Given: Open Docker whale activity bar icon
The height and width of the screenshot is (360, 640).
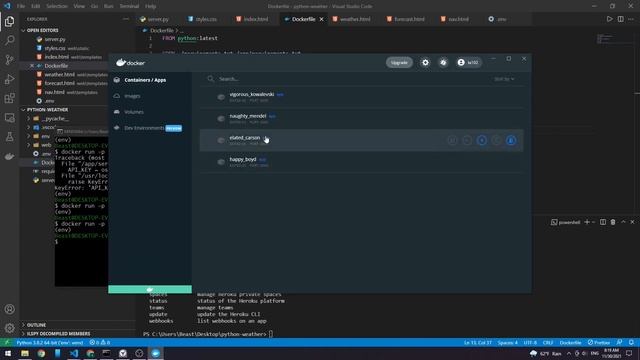Looking at the screenshot, I should 9,156.
